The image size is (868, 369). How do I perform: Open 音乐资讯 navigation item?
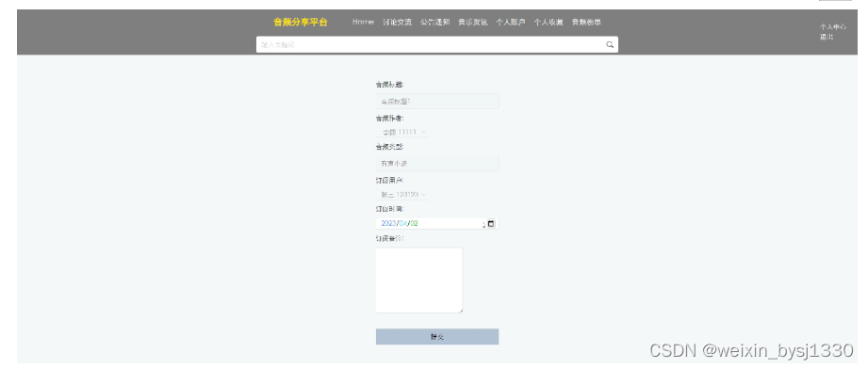[x=473, y=23]
